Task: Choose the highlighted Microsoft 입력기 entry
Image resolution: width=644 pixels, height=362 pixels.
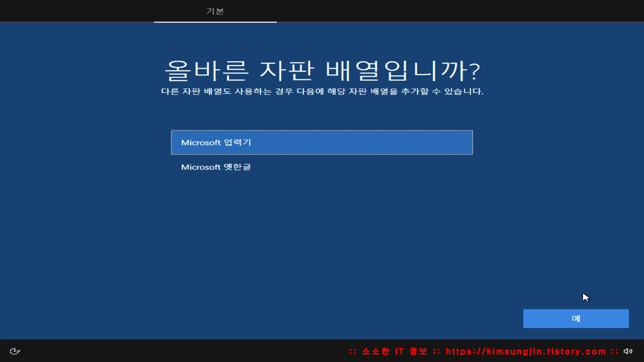Action: [x=322, y=142]
